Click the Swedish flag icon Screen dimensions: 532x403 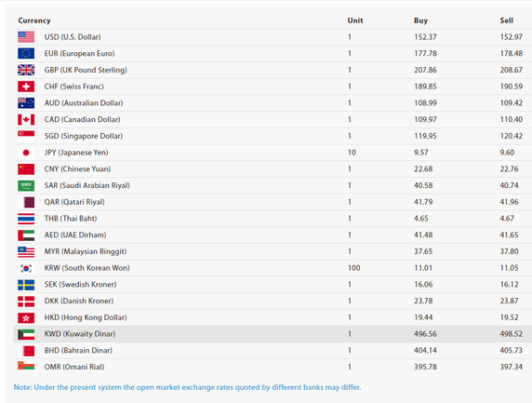point(26,285)
